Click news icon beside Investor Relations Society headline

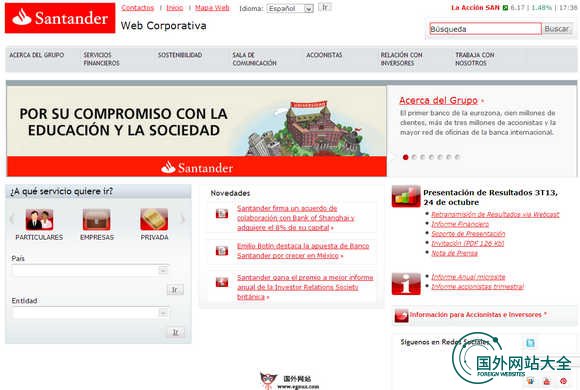point(222,282)
